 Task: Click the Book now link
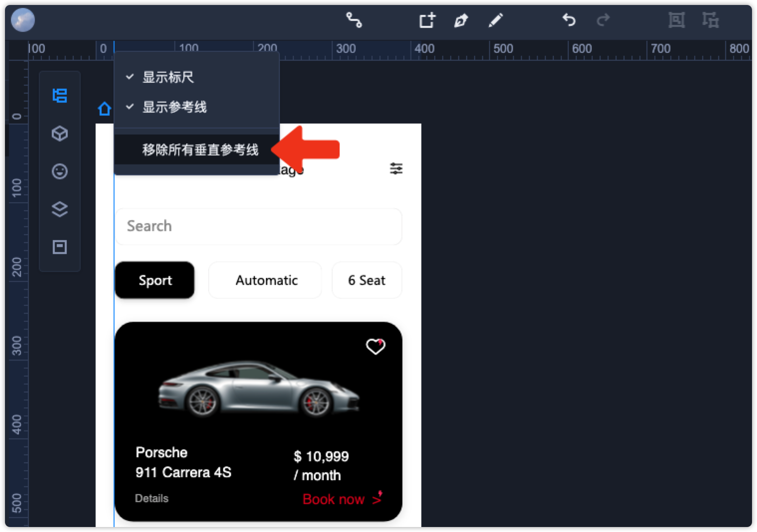click(334, 499)
